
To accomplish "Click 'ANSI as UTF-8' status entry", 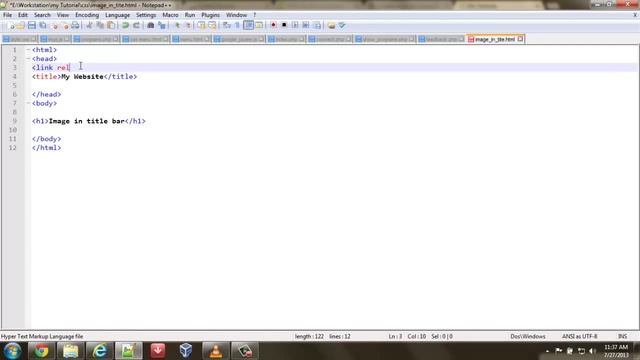I will (580, 337).
